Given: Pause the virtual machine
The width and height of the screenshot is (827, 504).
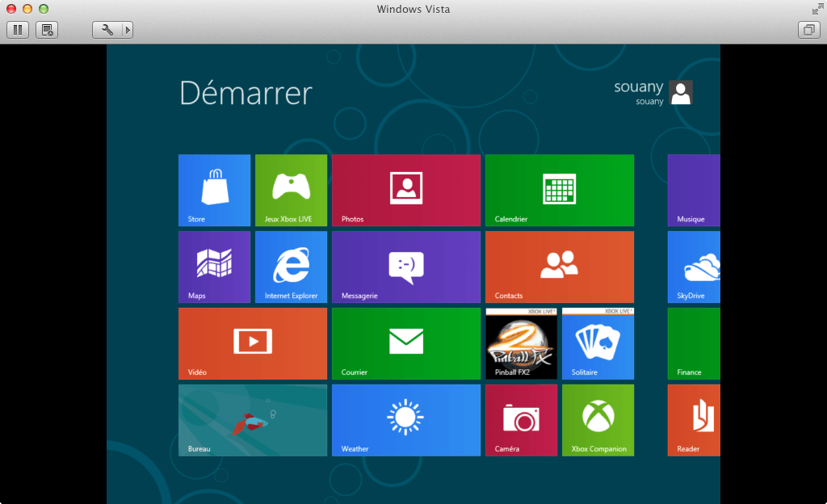Looking at the screenshot, I should tap(18, 30).
